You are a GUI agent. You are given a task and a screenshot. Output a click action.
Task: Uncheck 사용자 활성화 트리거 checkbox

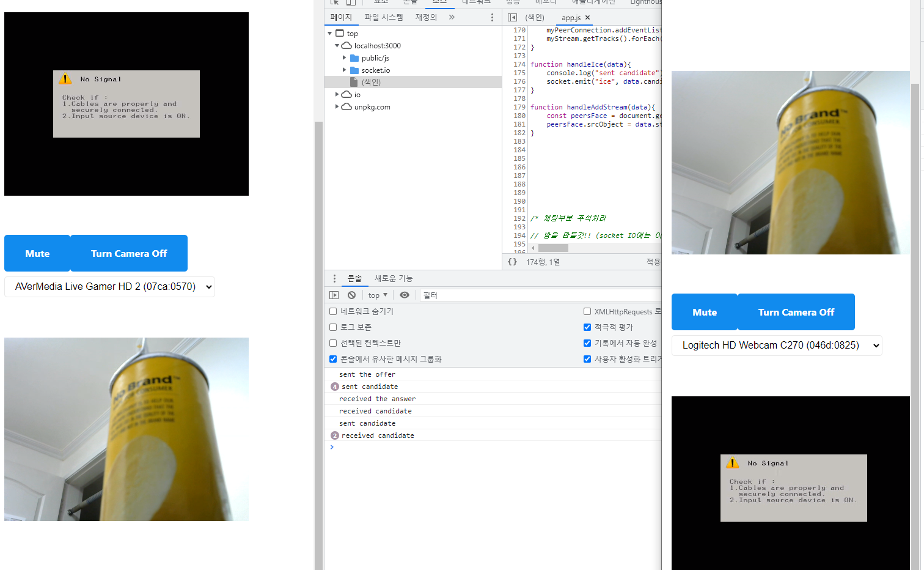(x=587, y=359)
